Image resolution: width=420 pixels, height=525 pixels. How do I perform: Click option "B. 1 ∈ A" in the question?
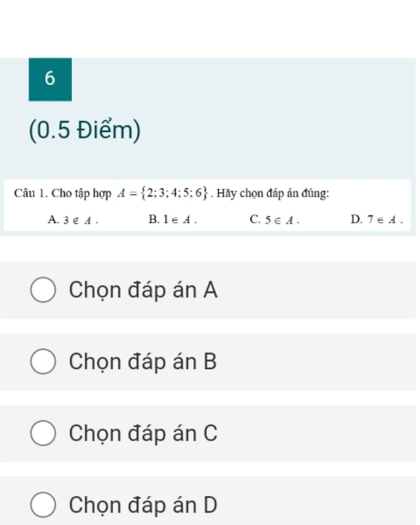173,219
